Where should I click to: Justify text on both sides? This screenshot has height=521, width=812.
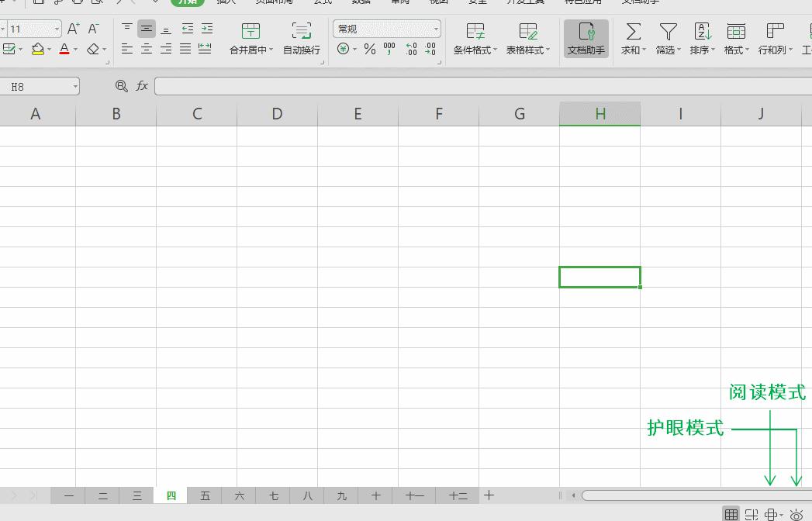[185, 49]
